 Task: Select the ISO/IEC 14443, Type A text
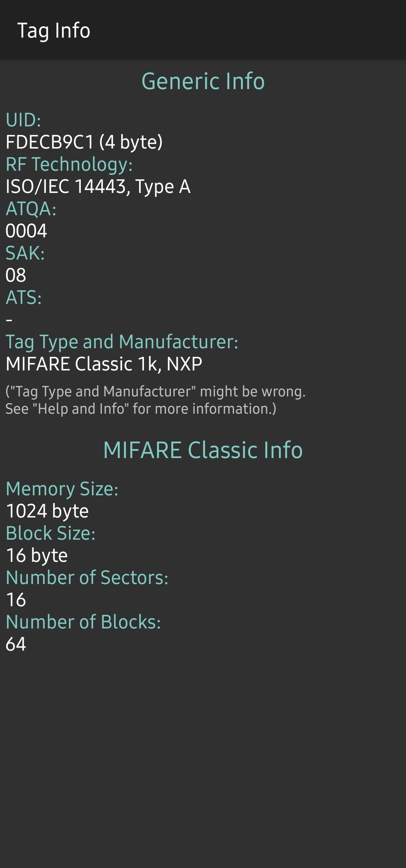click(98, 187)
